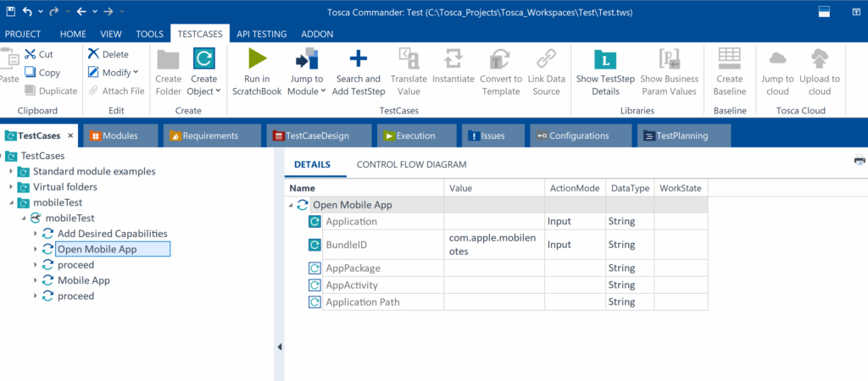Run in ScratchBook
The image size is (868, 381).
257,72
